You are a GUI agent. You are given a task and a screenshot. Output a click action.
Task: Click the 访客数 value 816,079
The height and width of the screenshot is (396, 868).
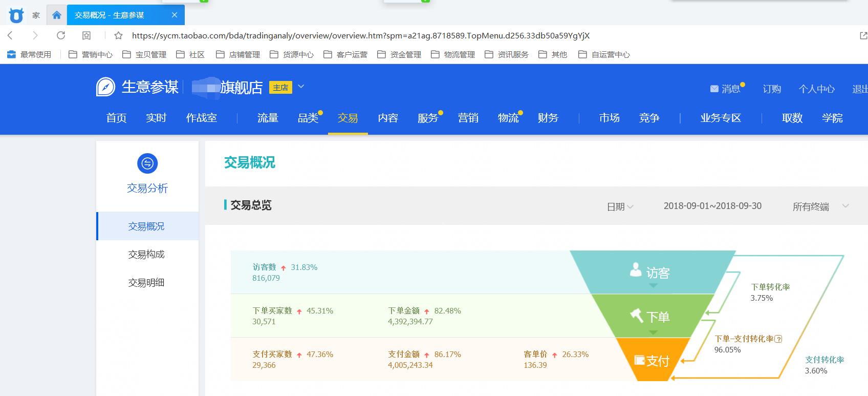[x=266, y=278]
